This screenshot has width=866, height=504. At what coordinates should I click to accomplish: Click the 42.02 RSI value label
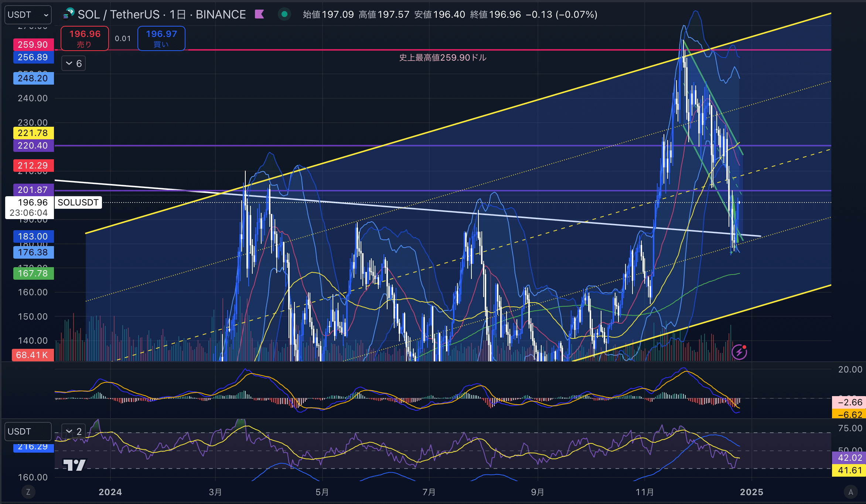tap(849, 458)
